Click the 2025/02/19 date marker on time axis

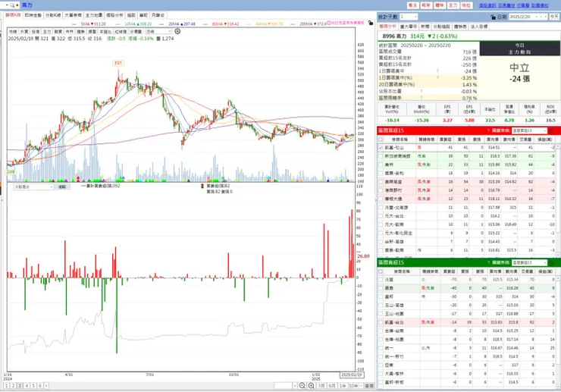pos(351,375)
